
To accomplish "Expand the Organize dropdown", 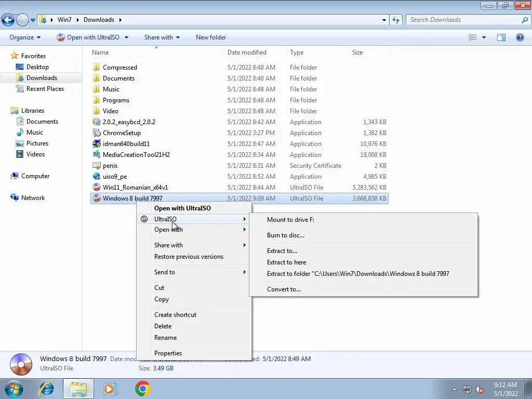I will tap(25, 37).
